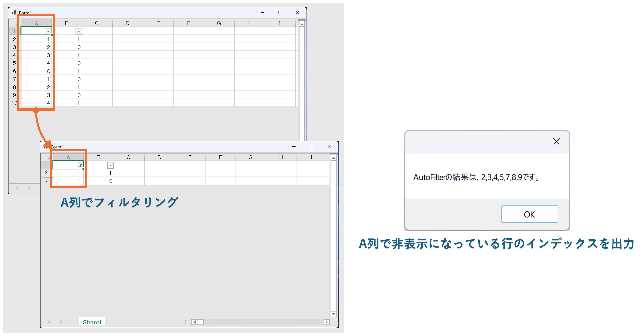Screen dimensions: 644x336
Task: Select column C header in the back window
Action: coord(97,23)
